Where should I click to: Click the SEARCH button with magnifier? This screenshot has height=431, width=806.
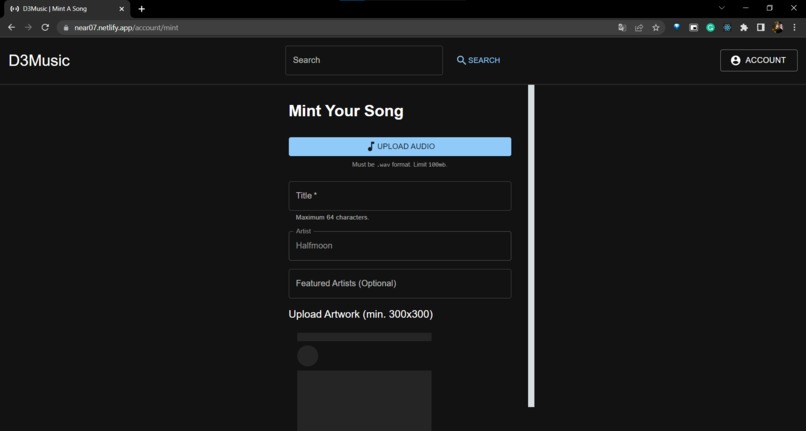coord(478,60)
